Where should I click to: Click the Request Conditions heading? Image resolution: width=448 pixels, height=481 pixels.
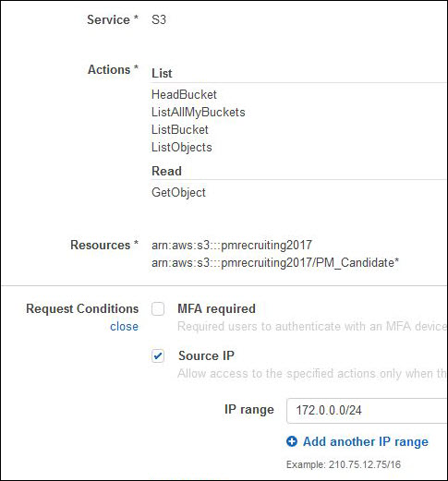[82, 308]
